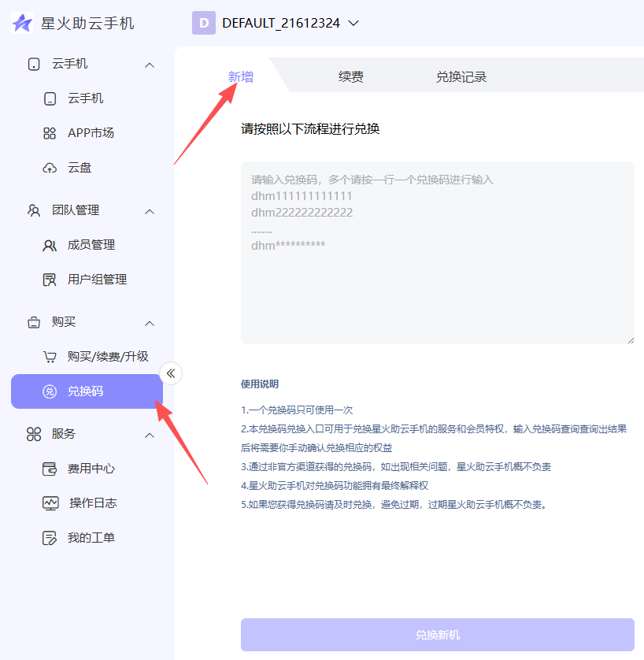Open 操作日志 monitor icon
The width and height of the screenshot is (644, 660).
[x=50, y=504]
